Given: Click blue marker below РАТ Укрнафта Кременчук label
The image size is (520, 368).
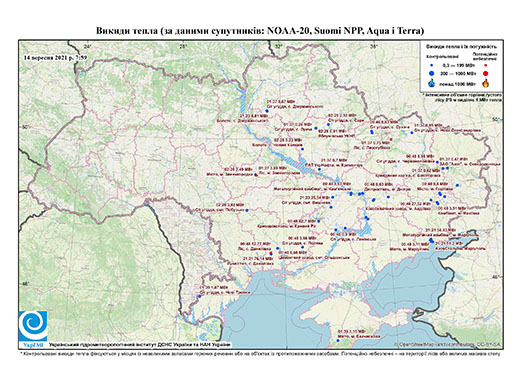Looking at the screenshot, I should pos(319,169).
